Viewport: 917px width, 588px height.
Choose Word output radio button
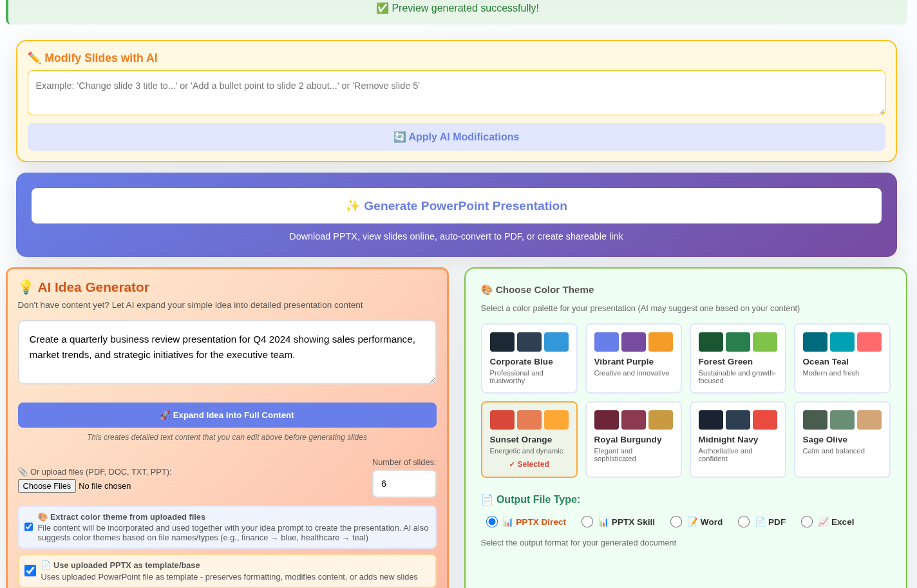click(676, 522)
